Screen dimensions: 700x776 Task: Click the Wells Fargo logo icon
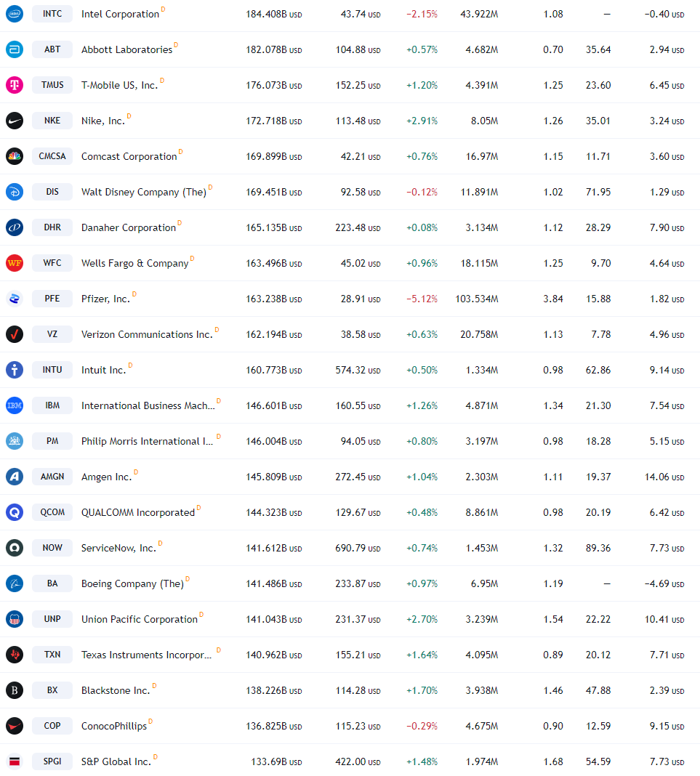[x=15, y=263]
